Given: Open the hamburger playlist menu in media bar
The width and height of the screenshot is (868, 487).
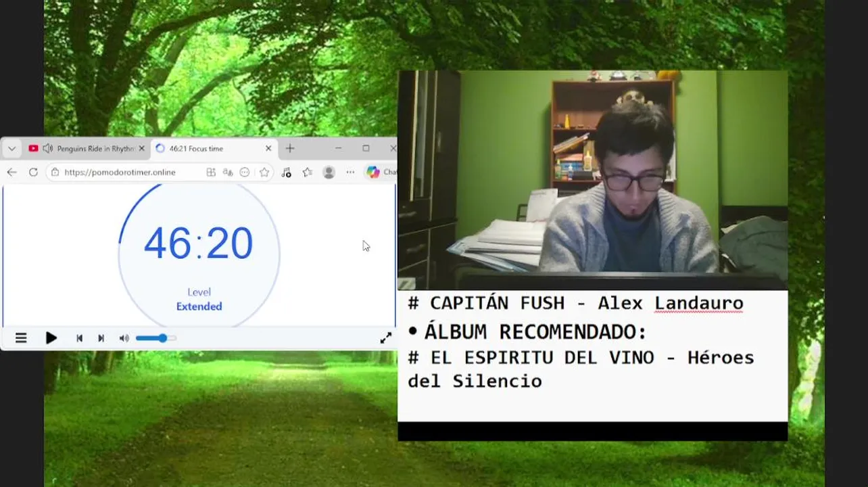Looking at the screenshot, I should pyautogui.click(x=21, y=338).
